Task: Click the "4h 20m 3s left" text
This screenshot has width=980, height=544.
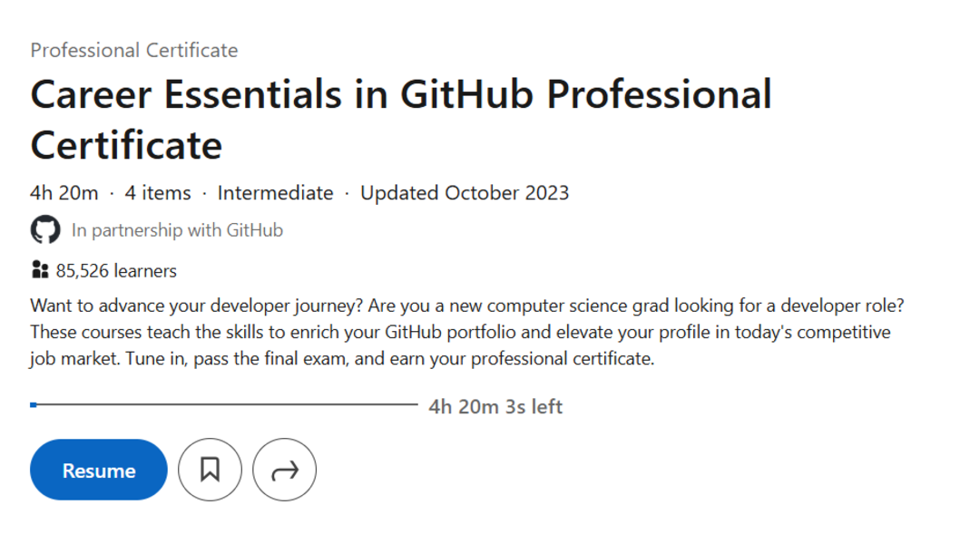Action: pyautogui.click(x=495, y=406)
